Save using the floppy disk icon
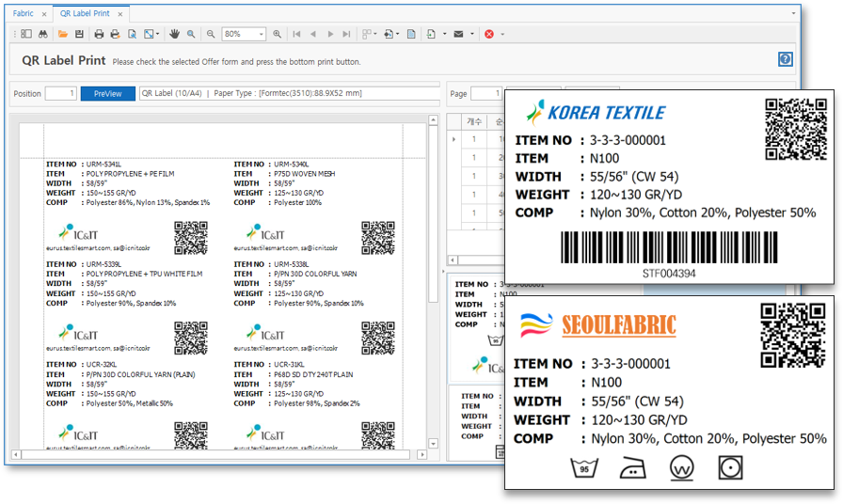The width and height of the screenshot is (843, 504). point(79,34)
